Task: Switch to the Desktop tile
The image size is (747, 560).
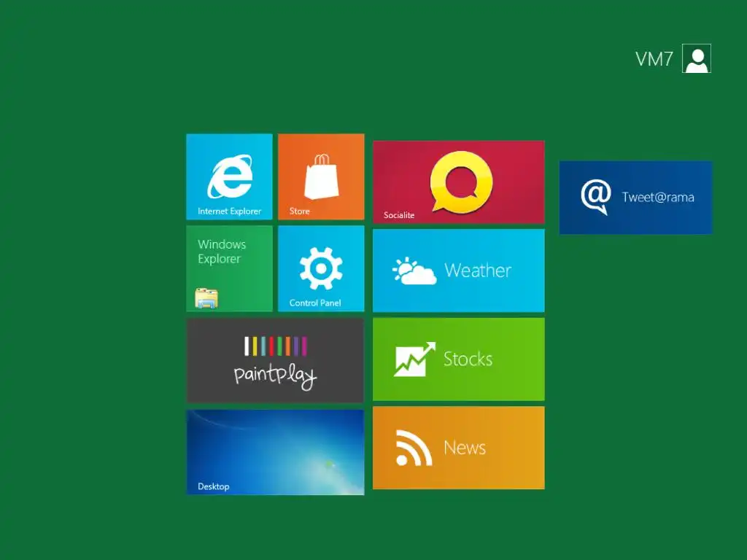Action: click(275, 452)
